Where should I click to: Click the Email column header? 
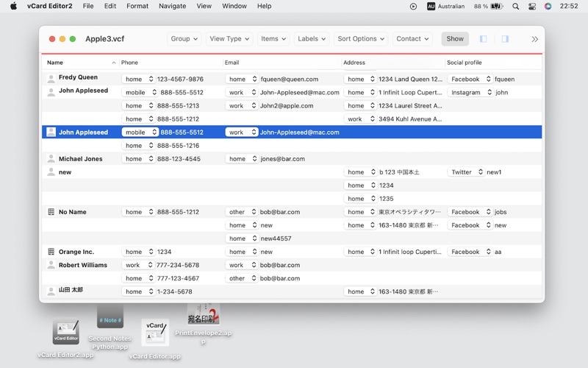click(282, 63)
